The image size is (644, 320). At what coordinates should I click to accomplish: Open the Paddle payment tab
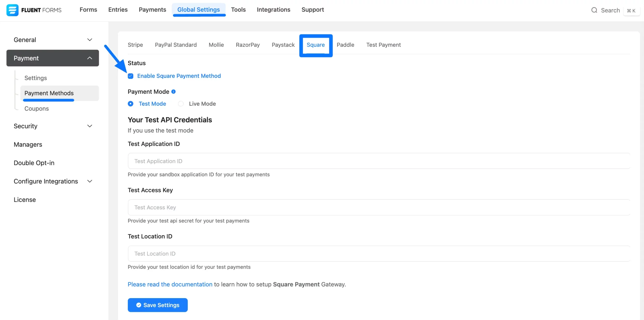(x=345, y=45)
